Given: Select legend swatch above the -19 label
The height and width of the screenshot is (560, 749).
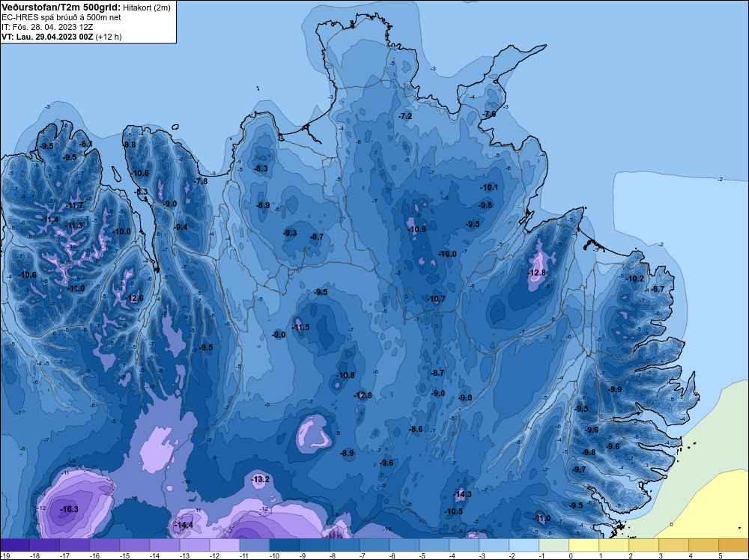Looking at the screenshot, I should [x=15, y=545].
